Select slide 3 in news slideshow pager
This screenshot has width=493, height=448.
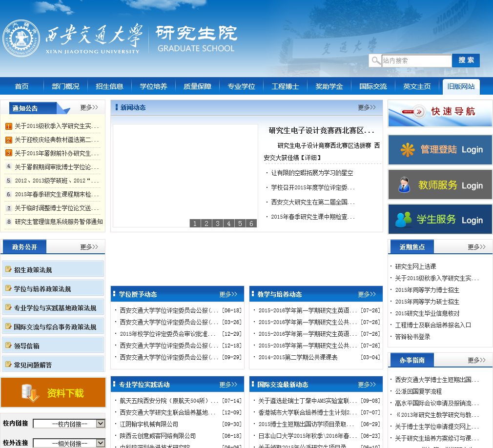[218, 223]
